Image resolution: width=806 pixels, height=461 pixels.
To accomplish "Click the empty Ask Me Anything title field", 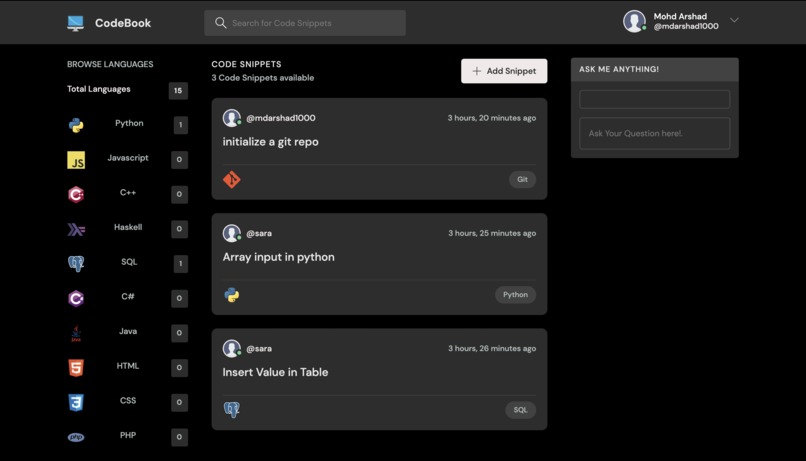I will [654, 99].
